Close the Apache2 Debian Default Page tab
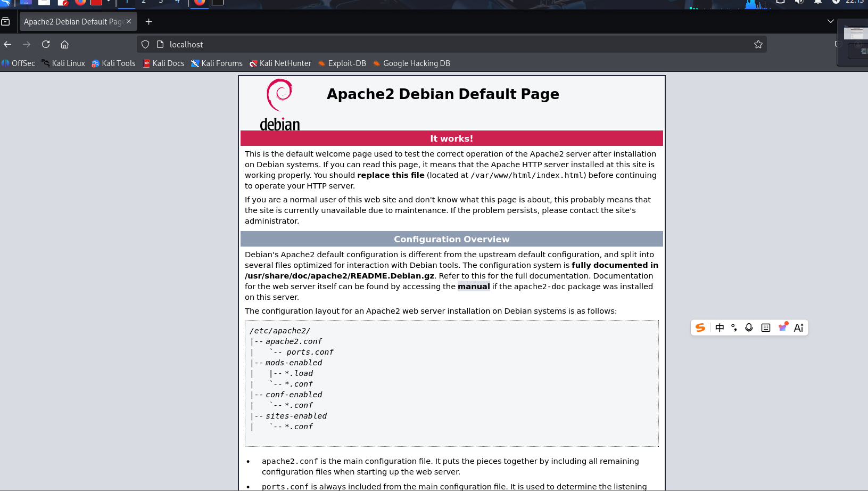 point(129,21)
